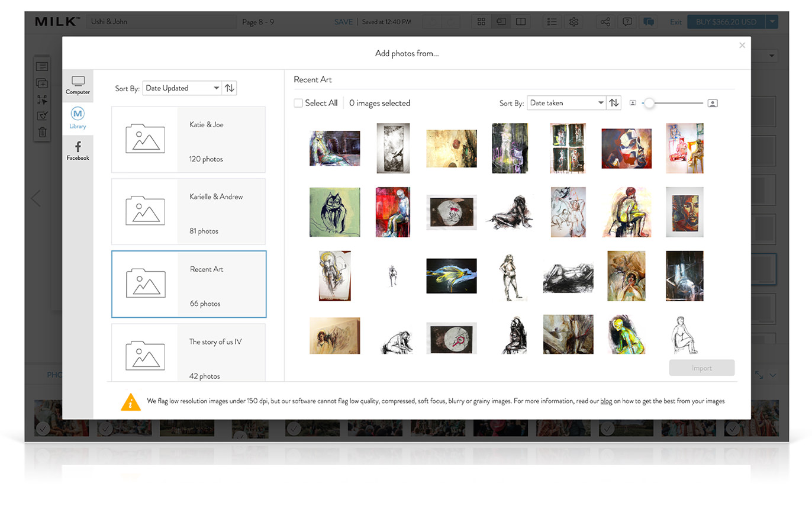This screenshot has height=509, width=812.
Task: Close the Add photos dialog
Action: coord(742,45)
